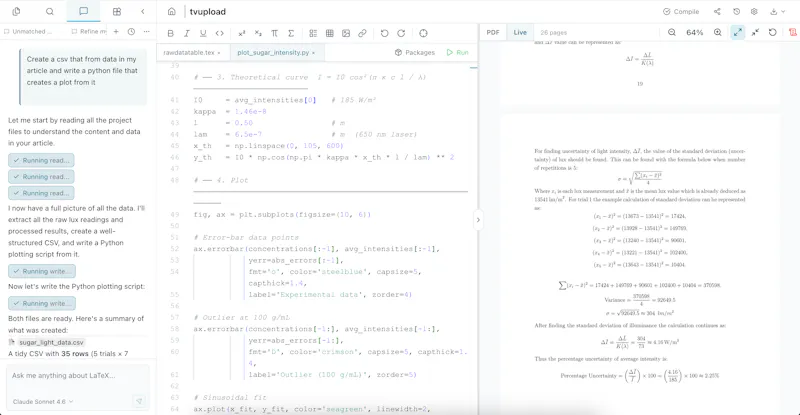Apply superscript formatting

pyautogui.click(x=242, y=33)
